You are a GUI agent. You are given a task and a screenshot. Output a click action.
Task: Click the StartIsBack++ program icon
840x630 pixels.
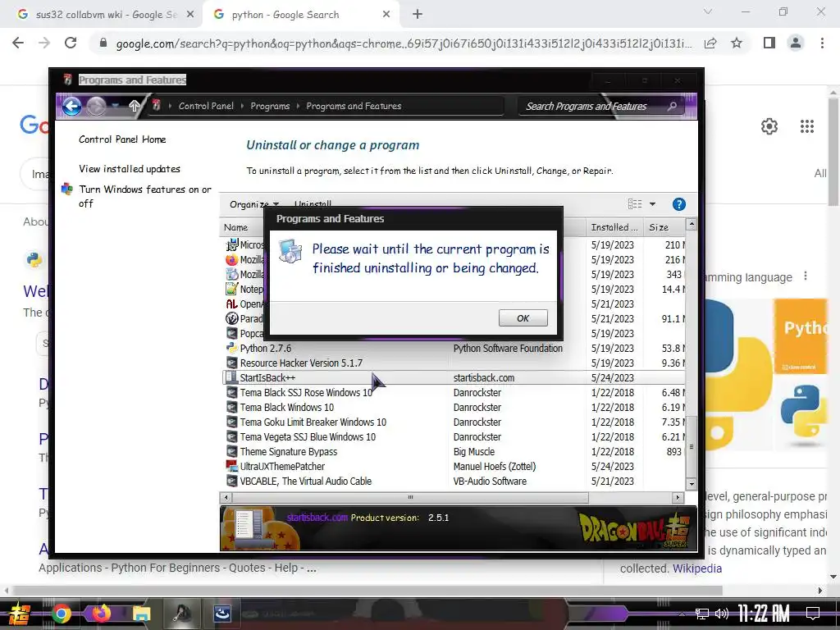coord(231,377)
